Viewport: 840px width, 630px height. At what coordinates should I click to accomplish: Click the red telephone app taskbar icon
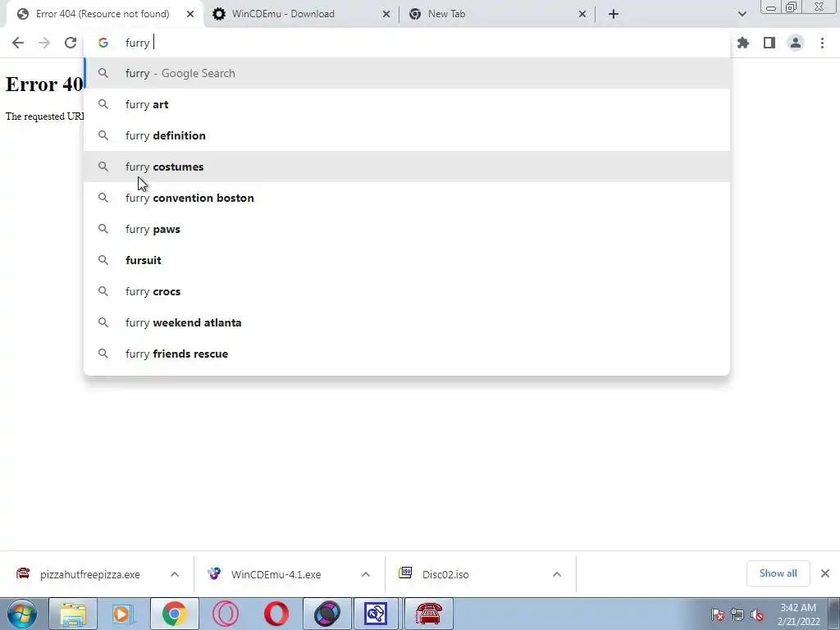click(428, 614)
